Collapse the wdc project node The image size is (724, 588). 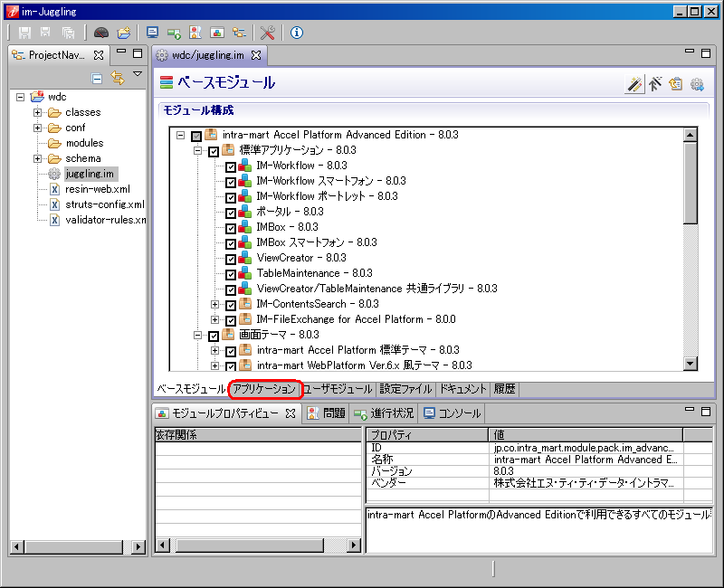pyautogui.click(x=20, y=98)
